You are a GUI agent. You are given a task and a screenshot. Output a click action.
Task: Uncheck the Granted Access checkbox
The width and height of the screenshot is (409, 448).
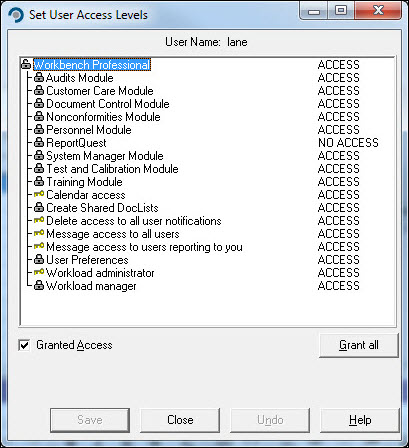tap(24, 345)
